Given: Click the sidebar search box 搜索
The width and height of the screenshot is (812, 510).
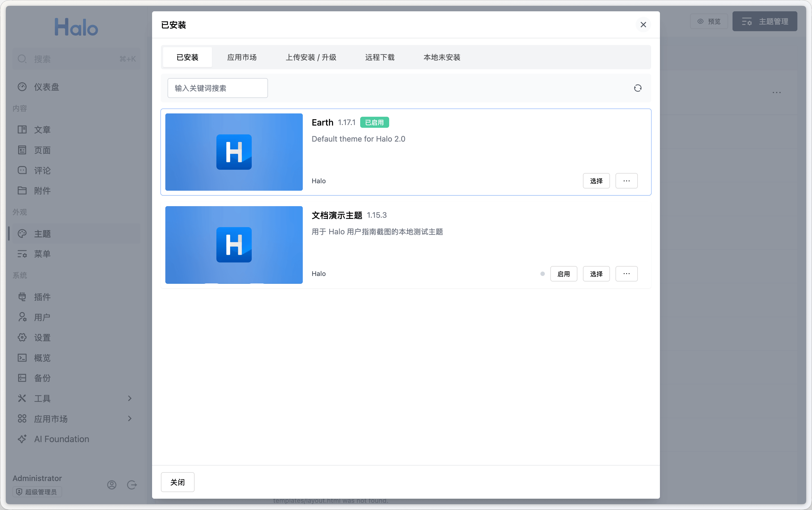Looking at the screenshot, I should click(x=76, y=59).
